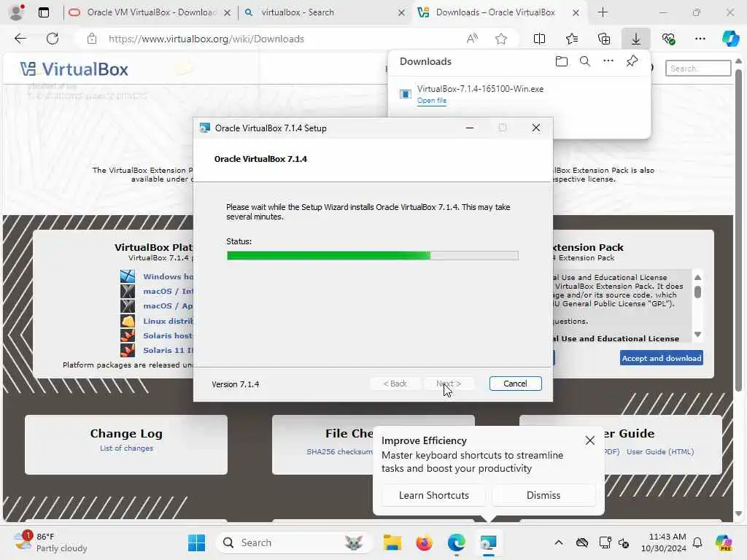Screen dimensions: 747x560
Task: Click the VirtualBox installer taskbar icon
Action: (488, 542)
